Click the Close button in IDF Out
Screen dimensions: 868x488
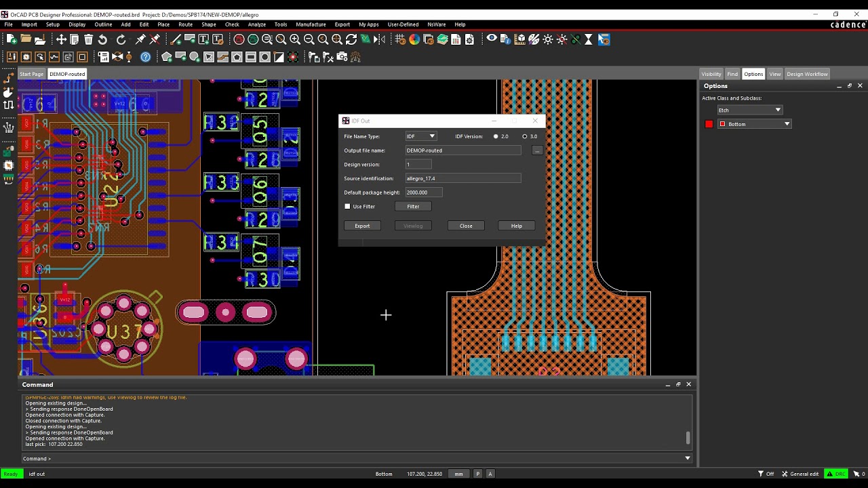click(466, 226)
